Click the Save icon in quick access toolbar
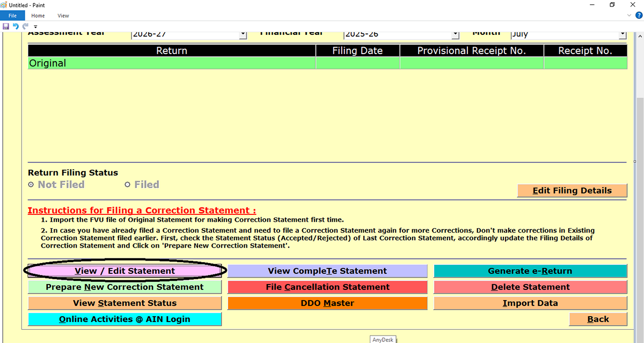This screenshot has height=343, width=644. [6, 26]
